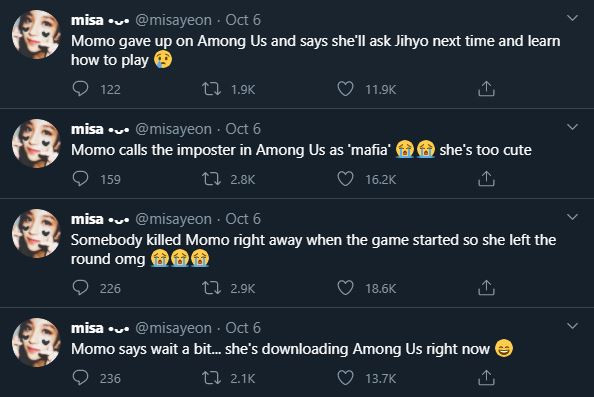Share the 'Momo gave up on Among Us' tweet
The height and width of the screenshot is (397, 594).
tap(486, 89)
